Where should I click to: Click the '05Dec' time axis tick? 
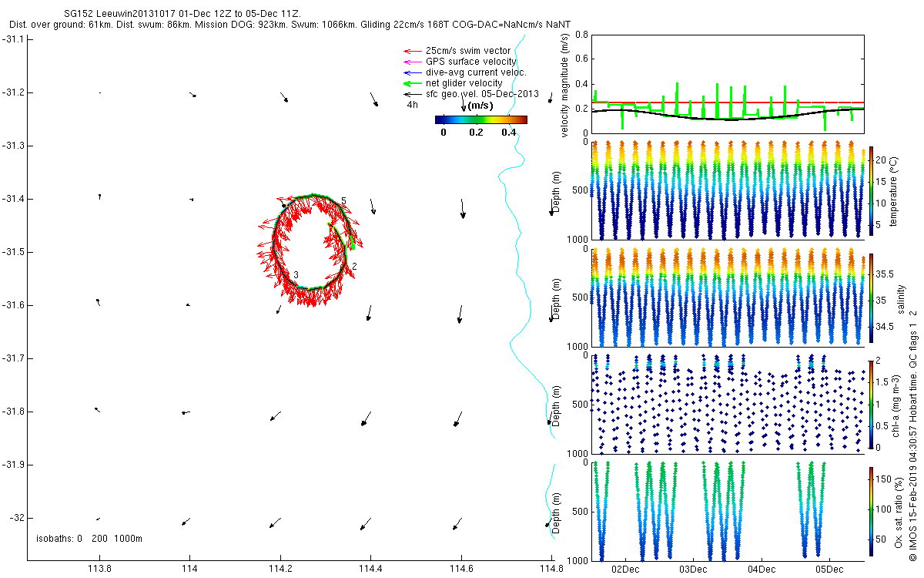click(x=829, y=570)
